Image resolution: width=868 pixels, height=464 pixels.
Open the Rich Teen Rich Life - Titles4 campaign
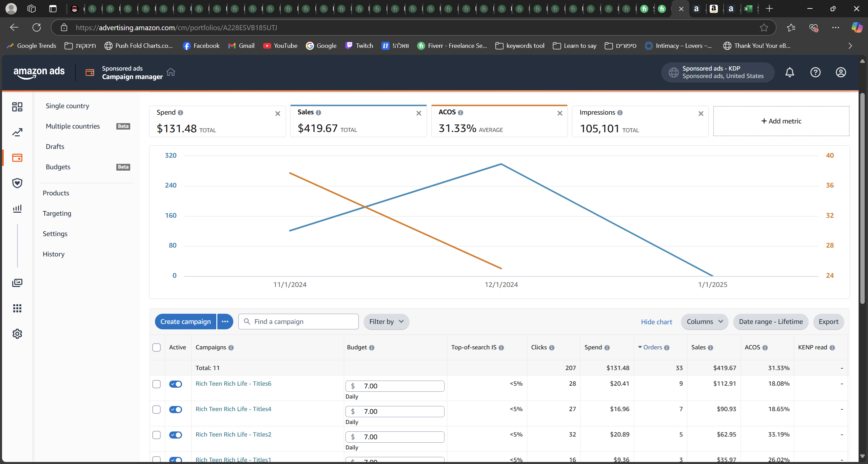click(233, 409)
